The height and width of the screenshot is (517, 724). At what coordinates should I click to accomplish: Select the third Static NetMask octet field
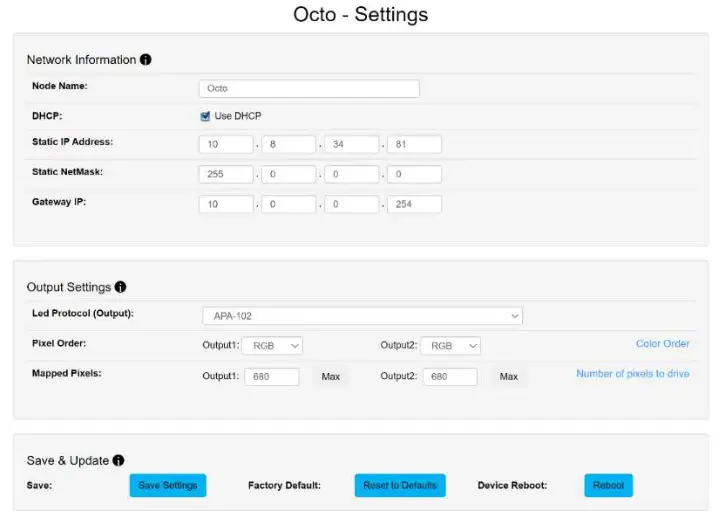click(x=352, y=174)
